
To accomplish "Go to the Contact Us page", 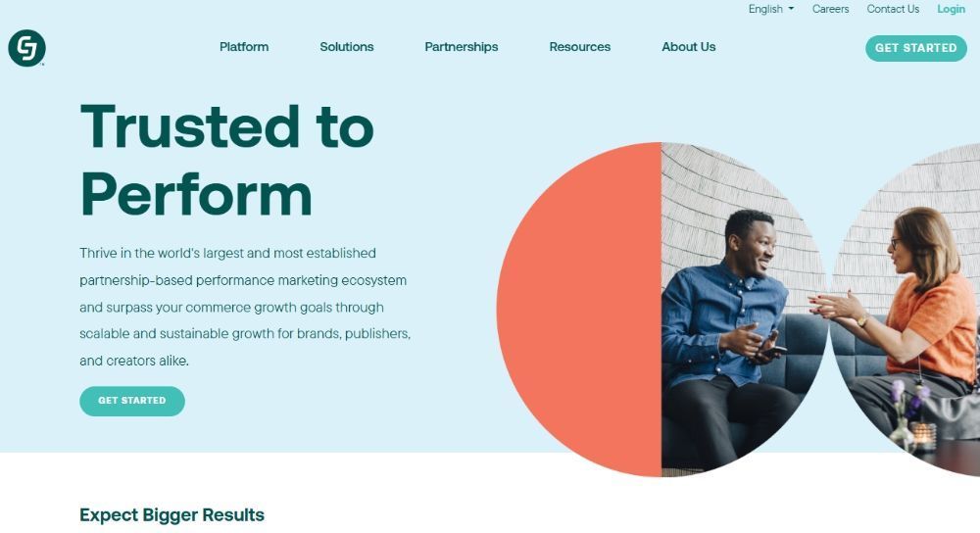I will 893,9.
